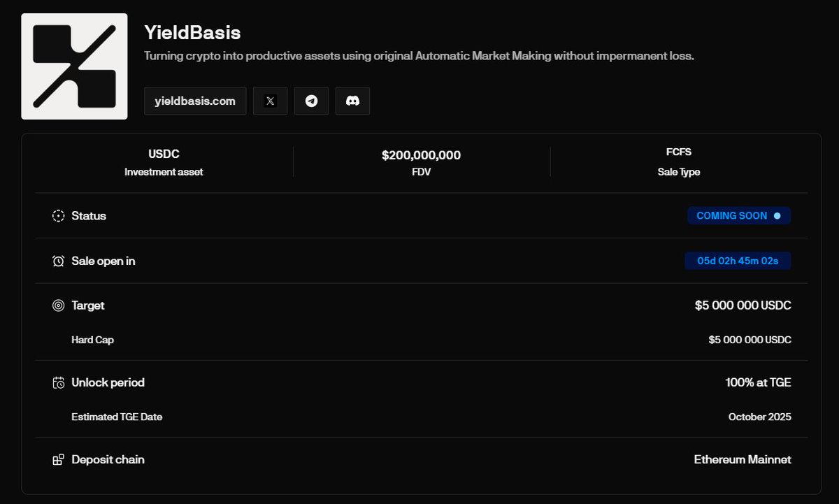Viewport: 839px width, 504px height.
Task: Click the Ethereum Mainnet value
Action: point(743,459)
